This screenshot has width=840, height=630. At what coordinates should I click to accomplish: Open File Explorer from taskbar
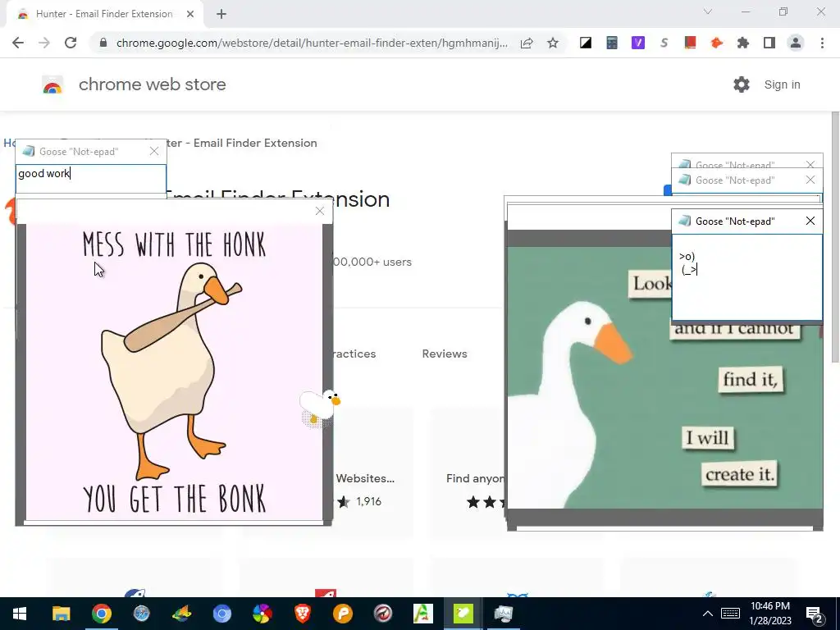pyautogui.click(x=61, y=614)
